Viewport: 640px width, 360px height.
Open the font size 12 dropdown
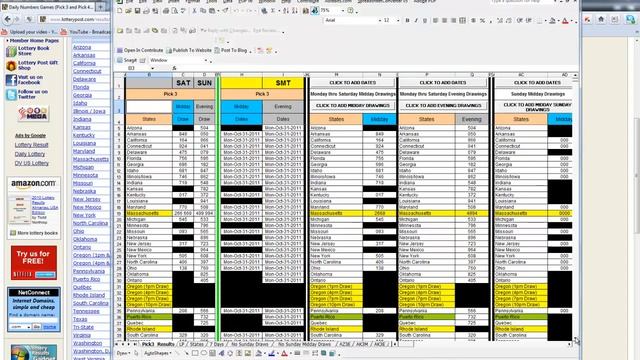click(x=398, y=20)
